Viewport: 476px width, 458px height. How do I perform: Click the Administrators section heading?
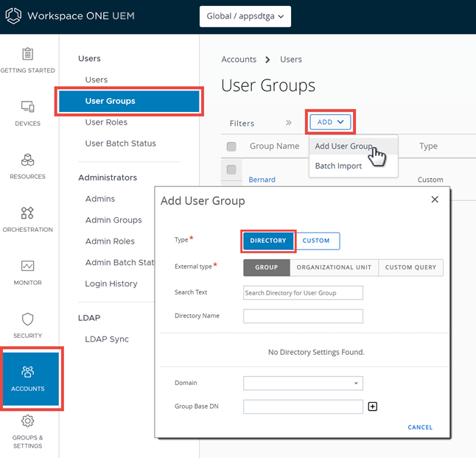point(108,177)
